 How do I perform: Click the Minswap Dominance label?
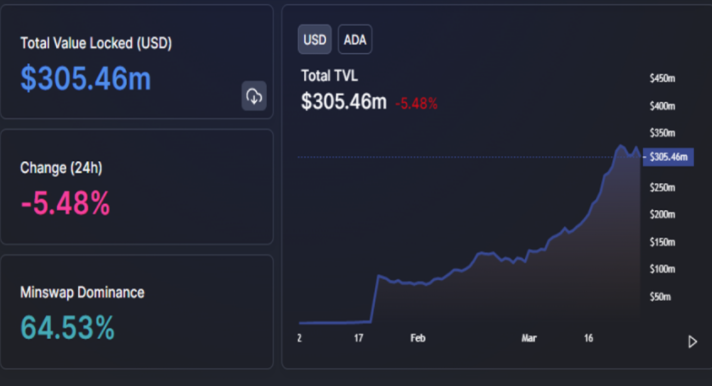point(82,292)
